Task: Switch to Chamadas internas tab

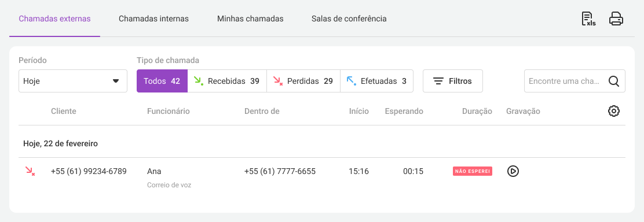Action: [153, 19]
